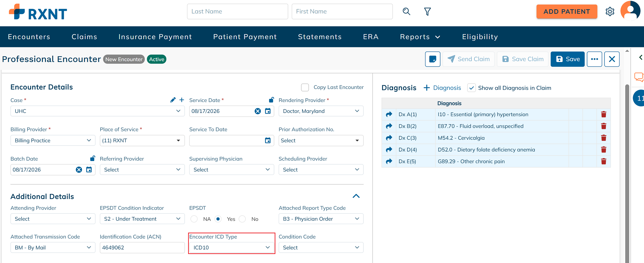Edit case with the pencil icon
The height and width of the screenshot is (263, 644).
(x=173, y=100)
